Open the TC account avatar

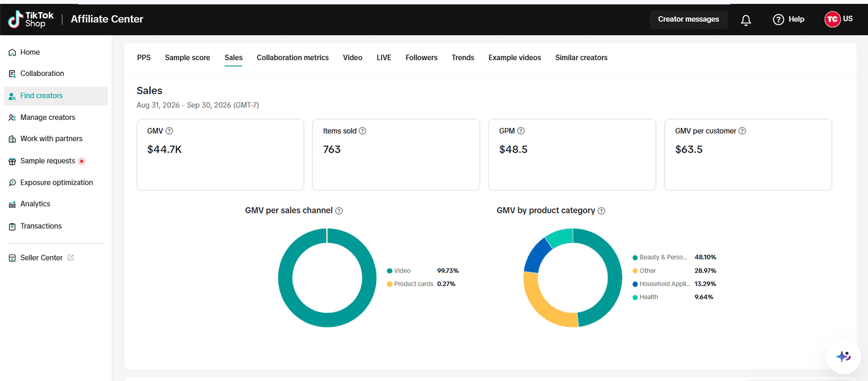(x=832, y=19)
